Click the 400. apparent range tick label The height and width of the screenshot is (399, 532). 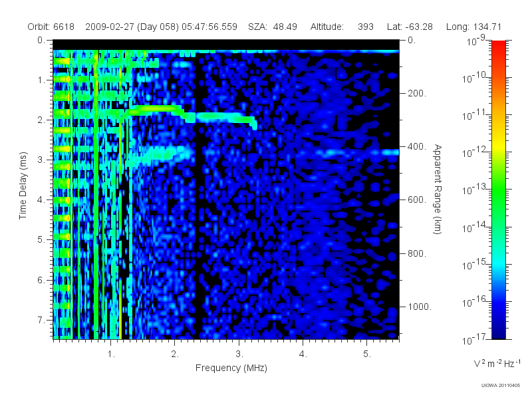[417, 146]
